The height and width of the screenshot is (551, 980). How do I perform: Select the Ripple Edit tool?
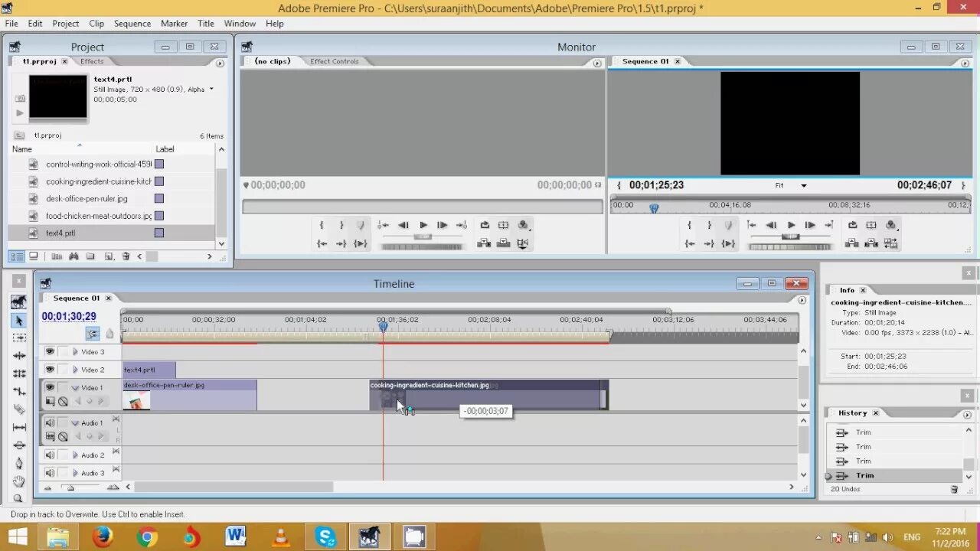(19, 356)
